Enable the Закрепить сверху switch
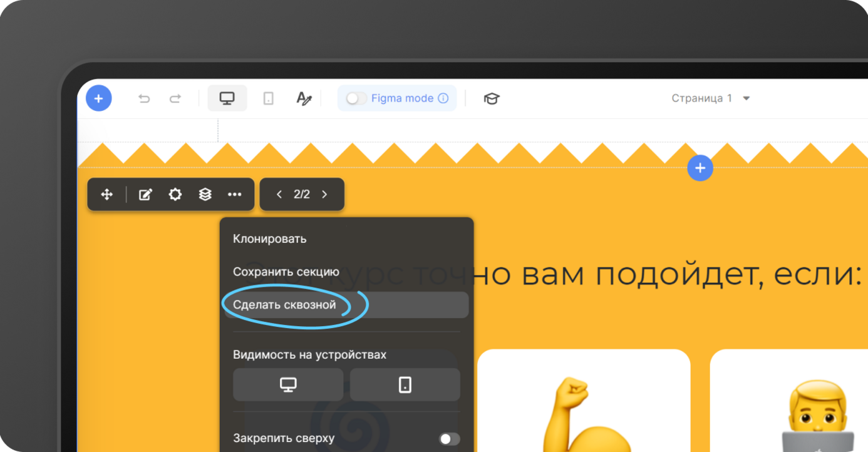Image resolution: width=868 pixels, height=452 pixels. pos(449,439)
